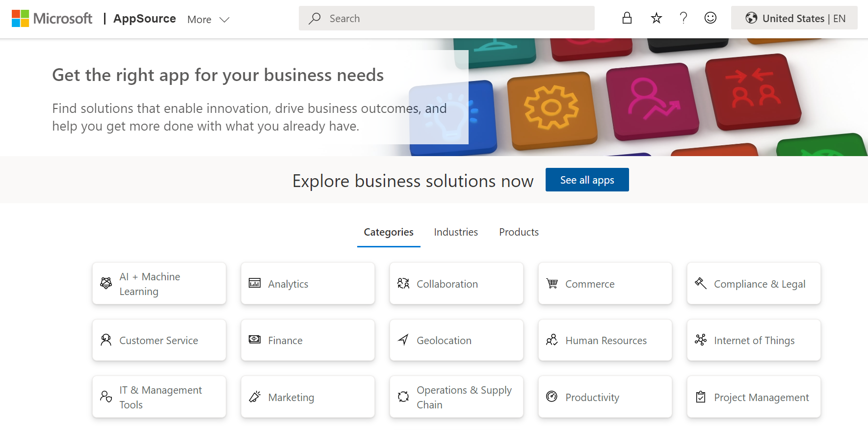
Task: Open saved favorites via the star icon
Action: (656, 18)
